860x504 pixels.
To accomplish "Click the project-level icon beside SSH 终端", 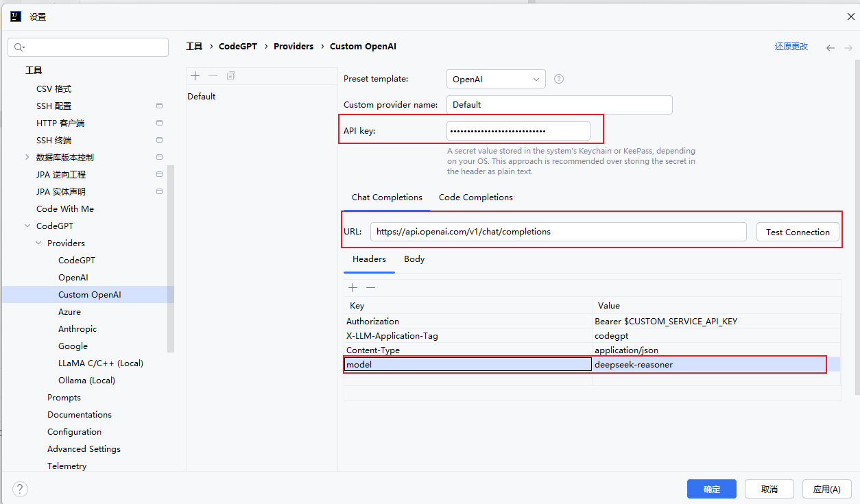I will click(159, 140).
